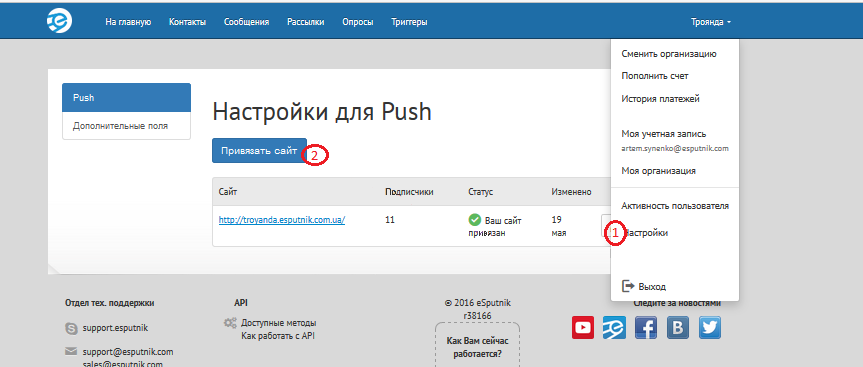Click Выход to log out
The height and width of the screenshot is (367, 863).
[x=652, y=287]
